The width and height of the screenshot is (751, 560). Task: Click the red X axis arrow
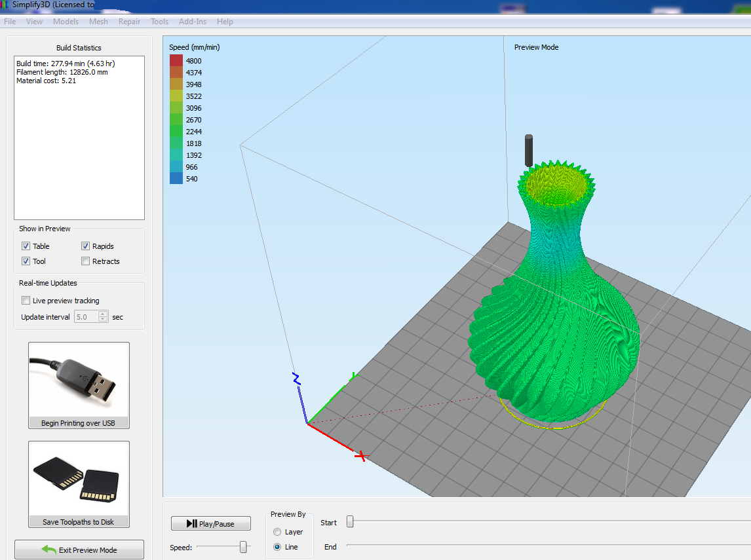click(x=360, y=455)
